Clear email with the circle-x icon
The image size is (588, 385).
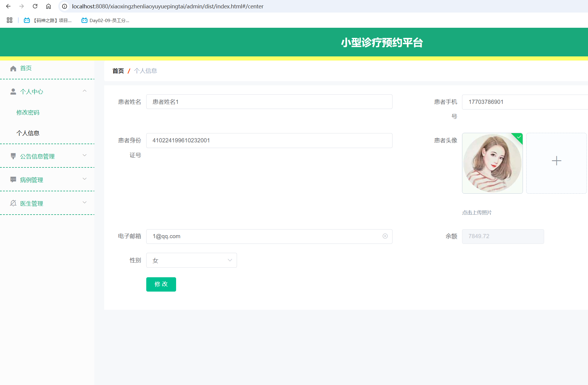click(x=385, y=236)
